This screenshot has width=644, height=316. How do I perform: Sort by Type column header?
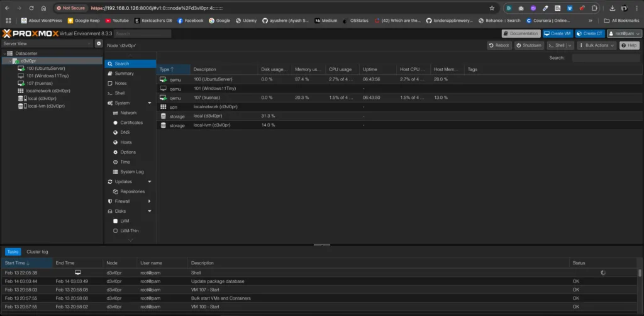[x=173, y=69]
